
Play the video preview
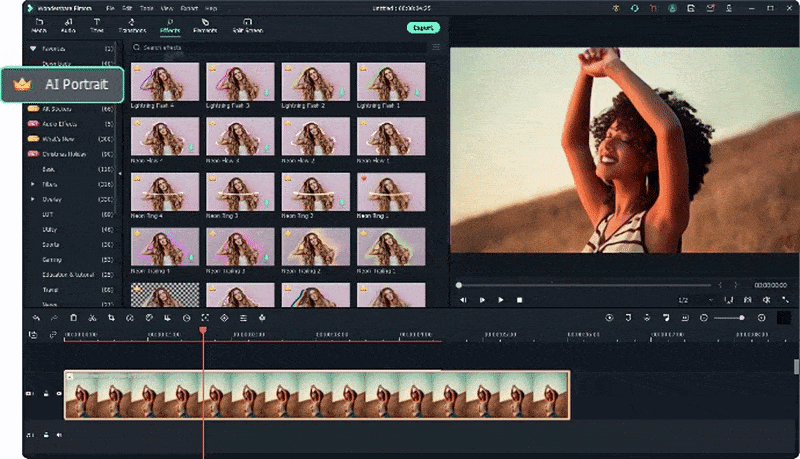coord(501,300)
